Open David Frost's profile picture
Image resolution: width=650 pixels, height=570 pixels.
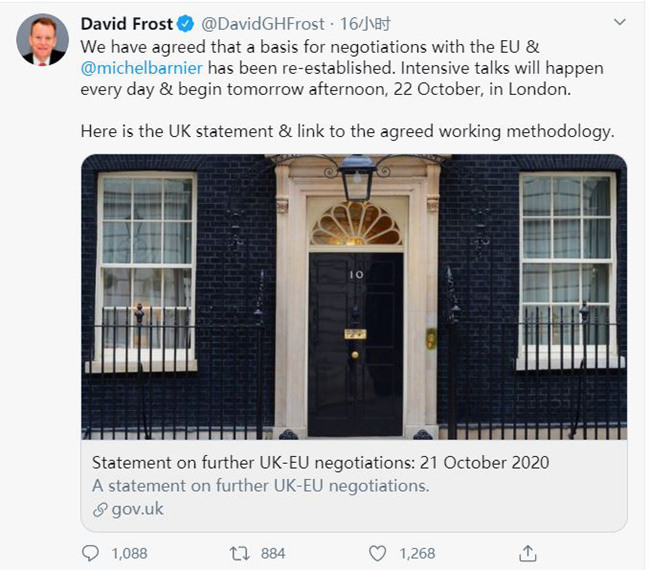coord(42,41)
